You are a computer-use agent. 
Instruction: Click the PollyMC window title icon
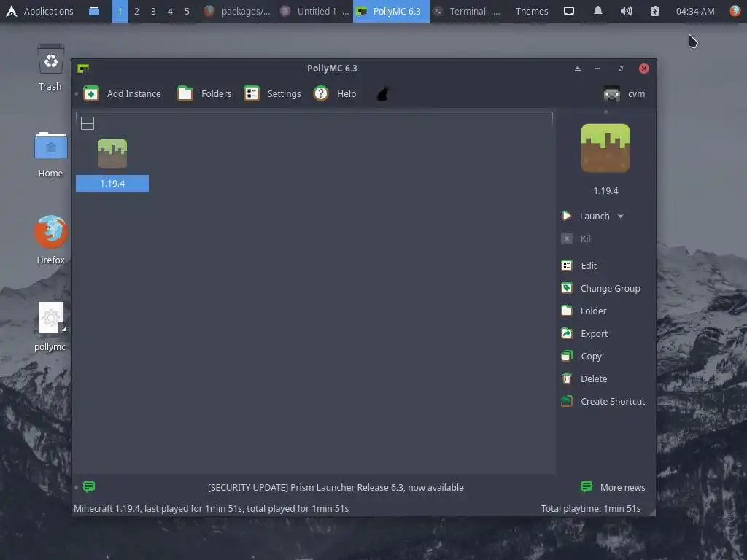pos(83,69)
